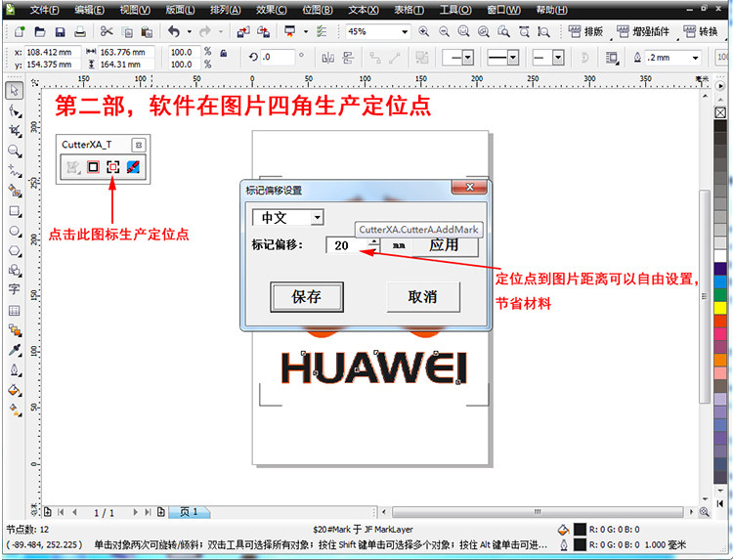Screen dimensions: 733x560
Task: Click the Zoom in magnifier icon
Action: [423, 31]
